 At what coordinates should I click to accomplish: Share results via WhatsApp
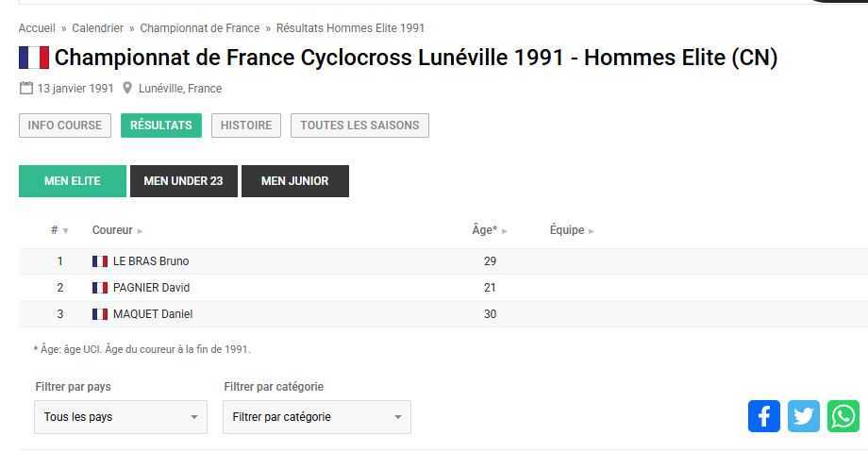pos(843,416)
